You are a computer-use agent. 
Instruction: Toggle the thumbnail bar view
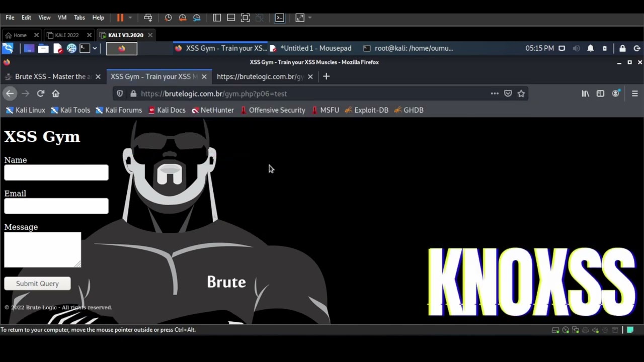(x=231, y=18)
